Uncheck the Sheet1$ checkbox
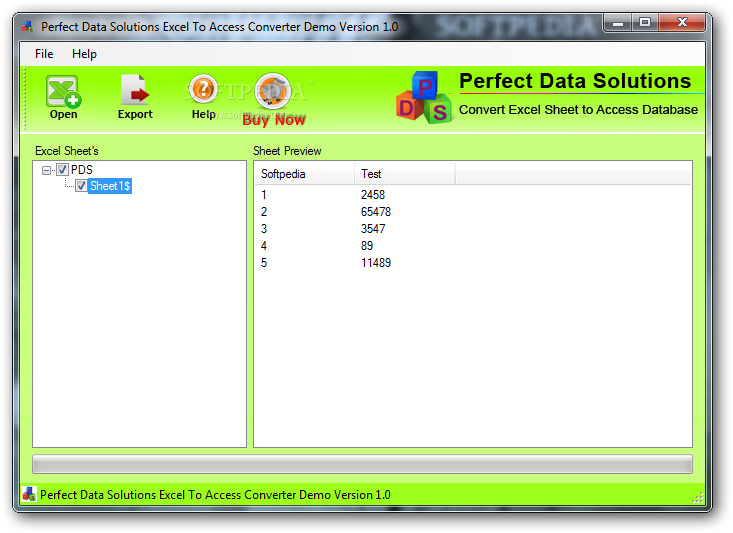The width and height of the screenshot is (733, 533). click(x=81, y=186)
